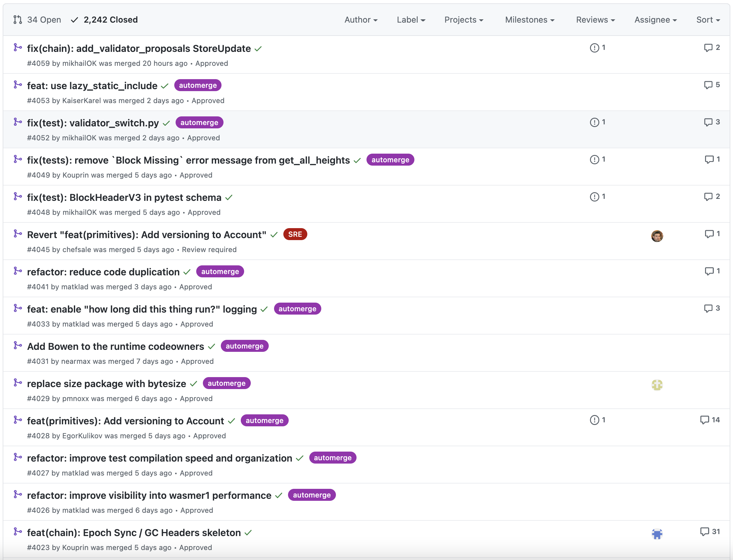Click the merged icon beside Epoch Sync PR
Image resolution: width=733 pixels, height=560 pixels.
(18, 532)
